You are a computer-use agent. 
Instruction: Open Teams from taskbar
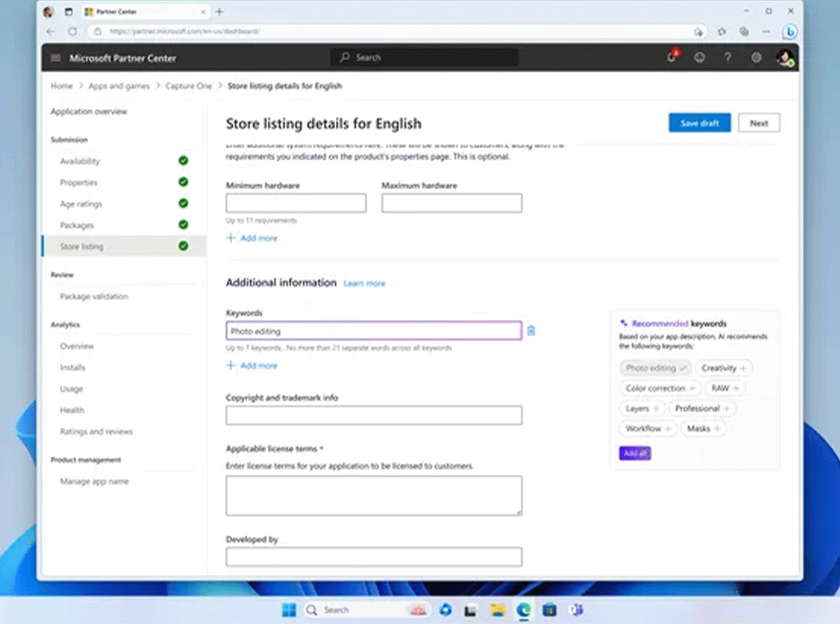[x=577, y=610]
